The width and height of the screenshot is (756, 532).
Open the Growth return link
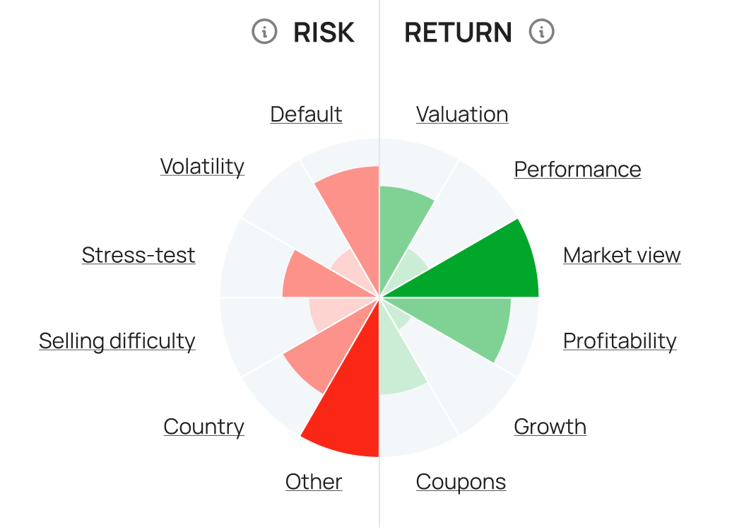click(550, 427)
